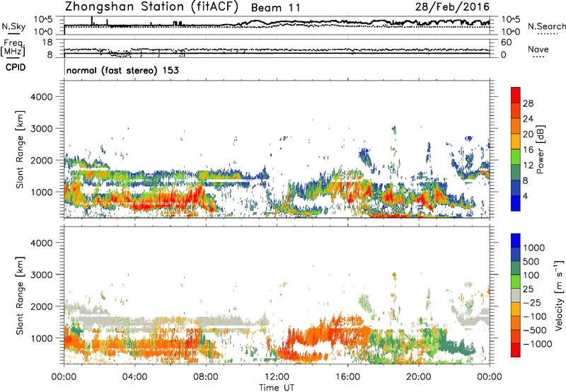
Task: Click the velocity panel 'Slant Range [km]' label
Action: tap(20, 295)
